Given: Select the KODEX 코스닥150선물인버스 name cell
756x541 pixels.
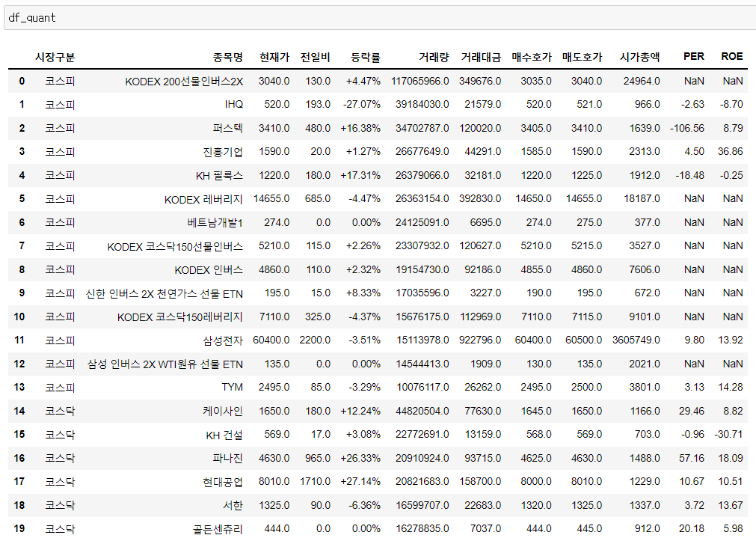Looking at the screenshot, I should click(175, 247).
